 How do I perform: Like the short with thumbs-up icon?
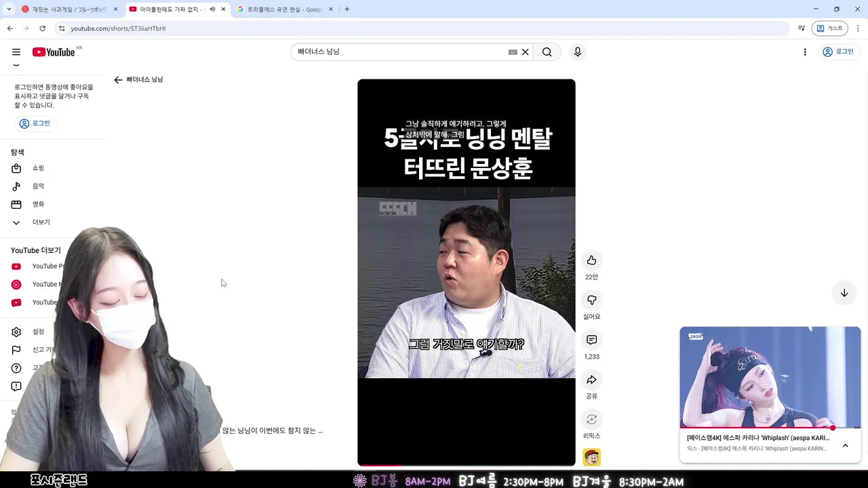click(591, 260)
